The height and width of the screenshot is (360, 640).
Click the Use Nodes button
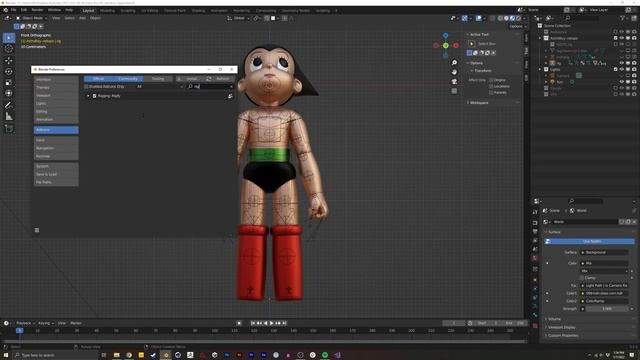point(589,242)
